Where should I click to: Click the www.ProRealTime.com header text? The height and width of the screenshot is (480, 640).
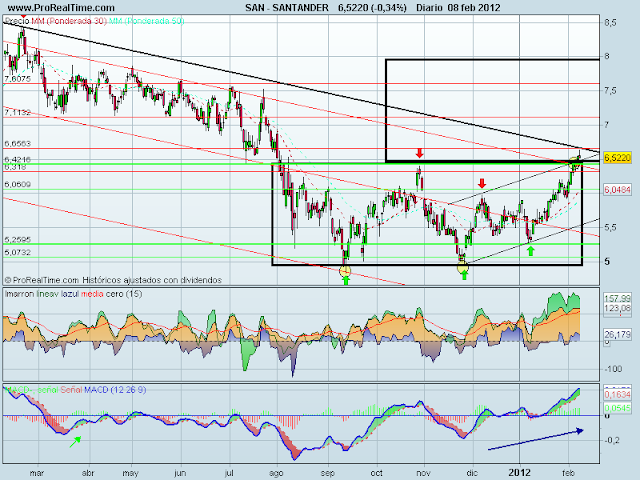[61, 7]
